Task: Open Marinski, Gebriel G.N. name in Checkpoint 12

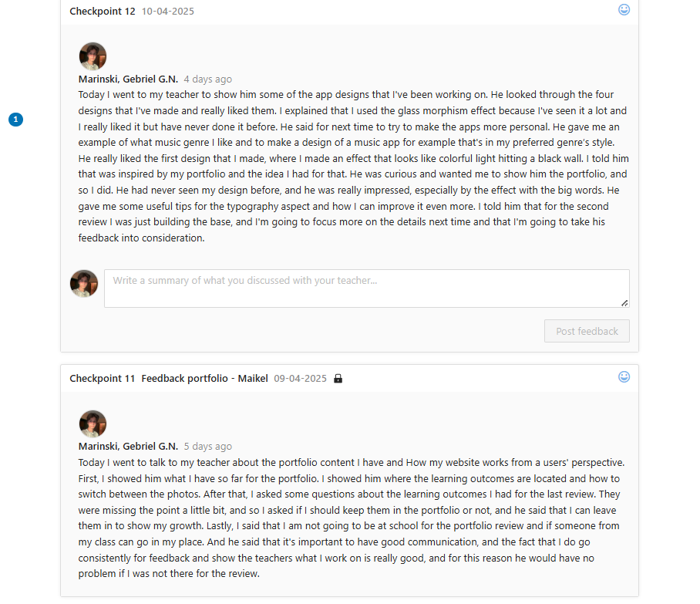Action: pos(128,79)
